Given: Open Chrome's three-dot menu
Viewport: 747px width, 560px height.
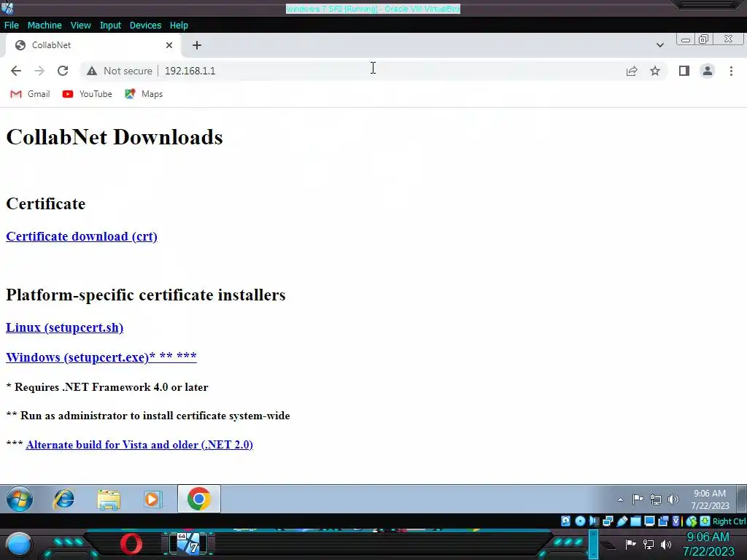Looking at the screenshot, I should 731,71.
